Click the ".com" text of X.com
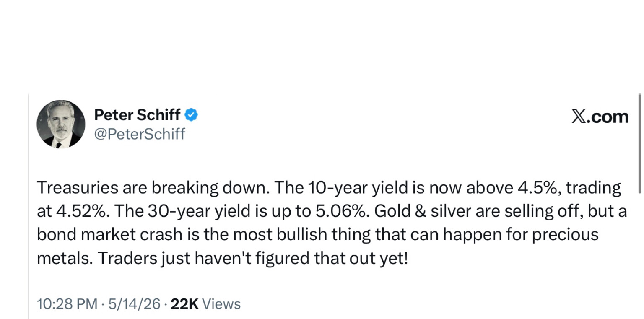644x319 pixels. coord(608,117)
